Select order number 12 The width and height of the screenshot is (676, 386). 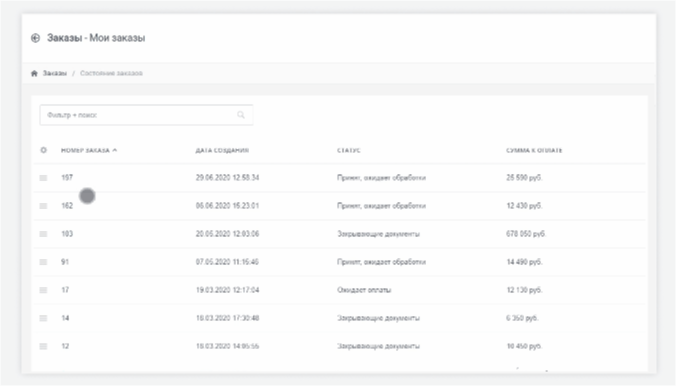(65, 346)
